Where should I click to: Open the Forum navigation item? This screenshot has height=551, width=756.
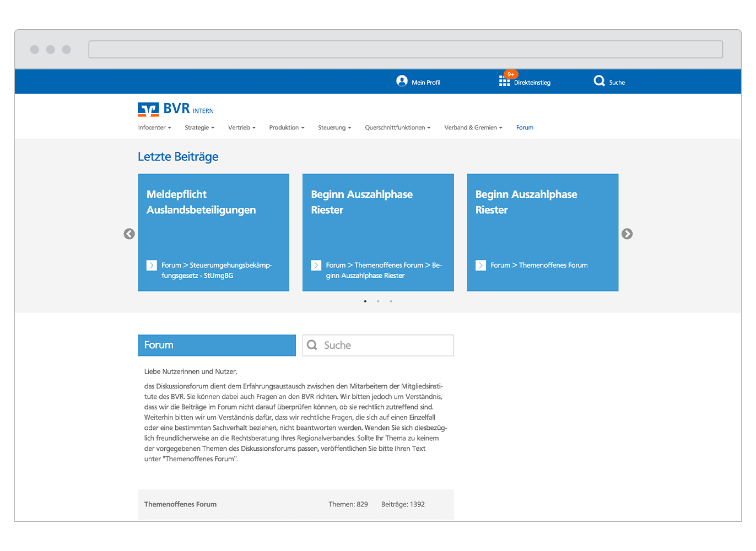tap(525, 128)
